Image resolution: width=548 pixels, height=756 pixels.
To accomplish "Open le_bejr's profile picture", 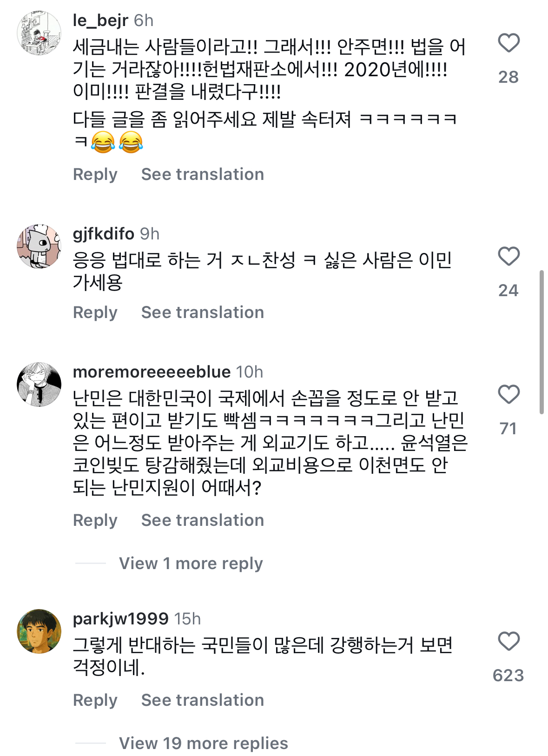I will (39, 33).
